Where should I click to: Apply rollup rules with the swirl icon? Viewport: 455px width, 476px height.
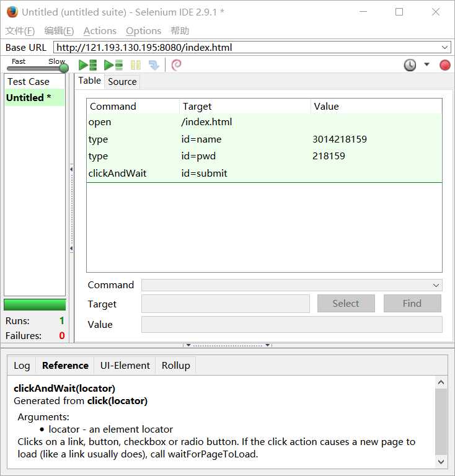[x=176, y=65]
